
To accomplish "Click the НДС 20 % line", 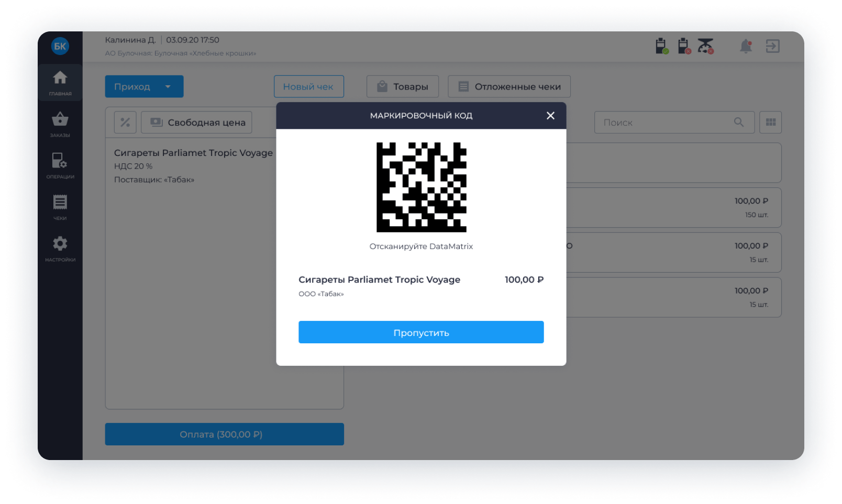I will click(134, 166).
